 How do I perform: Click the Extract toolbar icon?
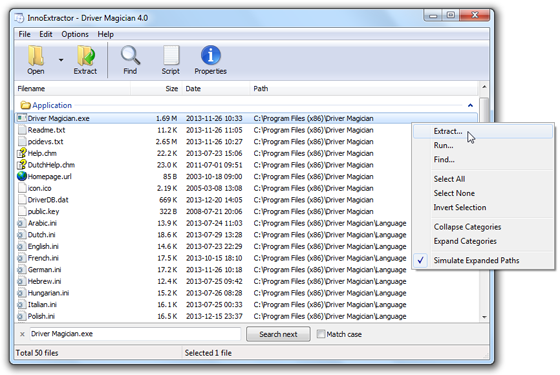(x=86, y=56)
